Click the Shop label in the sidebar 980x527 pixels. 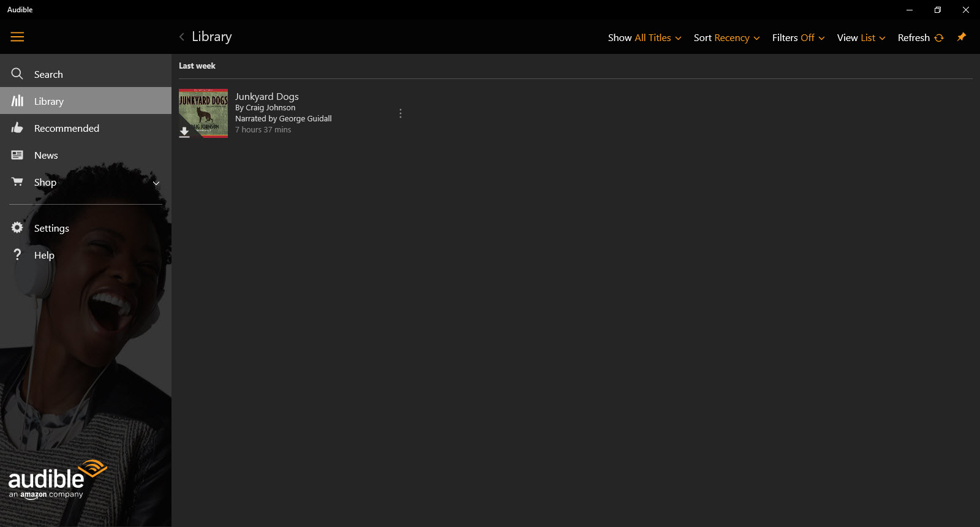point(45,182)
